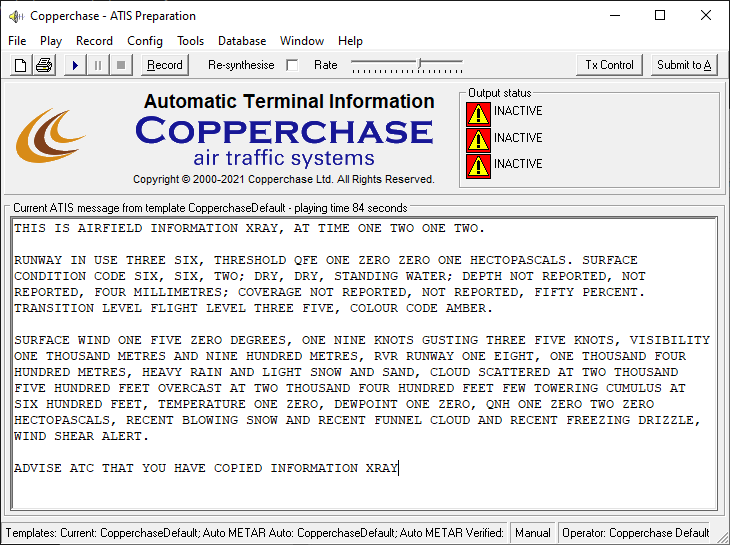Open the Play menu
The image size is (730, 545).
(x=51, y=41)
